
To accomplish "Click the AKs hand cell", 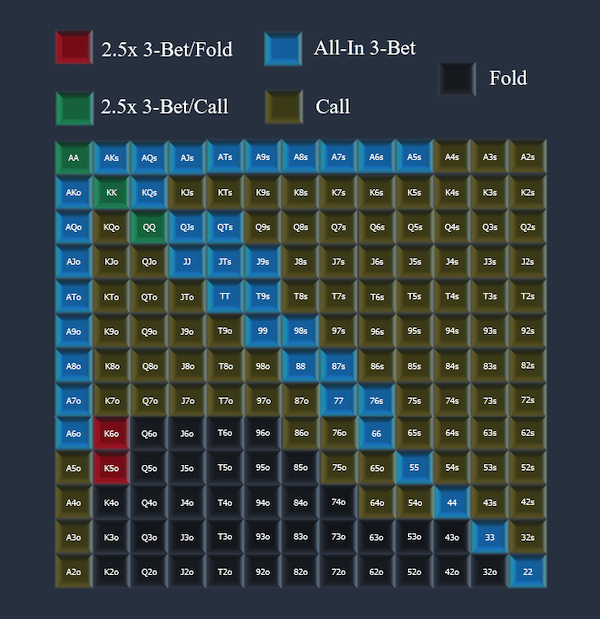I will 112,158.
